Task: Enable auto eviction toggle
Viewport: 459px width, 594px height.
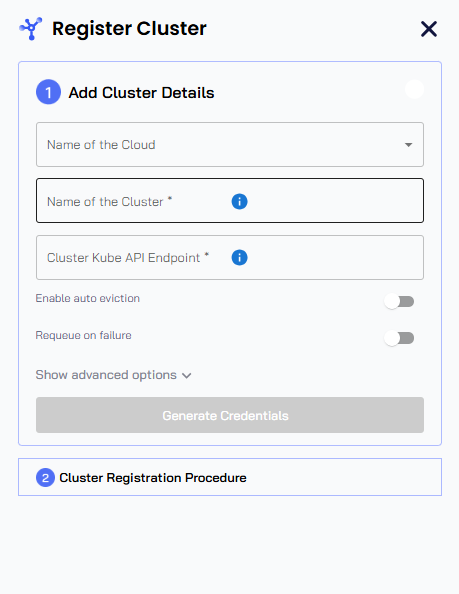Action: (x=399, y=302)
